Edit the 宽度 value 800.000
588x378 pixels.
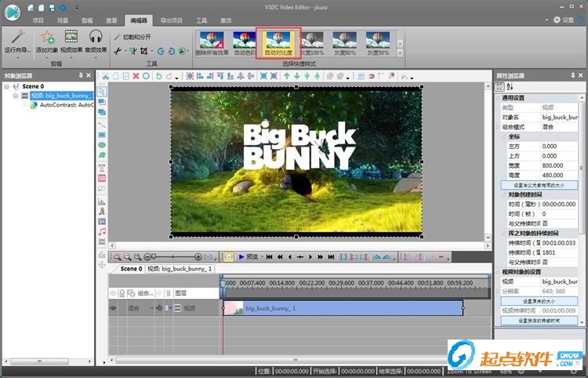point(559,165)
